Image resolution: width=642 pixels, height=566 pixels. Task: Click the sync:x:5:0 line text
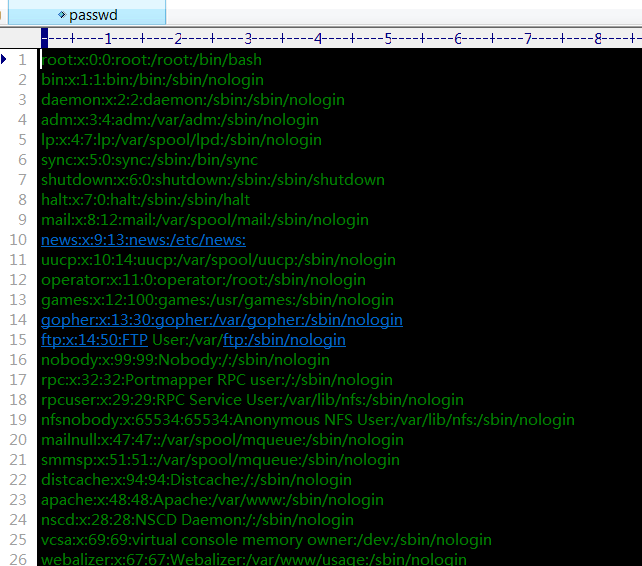(x=149, y=160)
